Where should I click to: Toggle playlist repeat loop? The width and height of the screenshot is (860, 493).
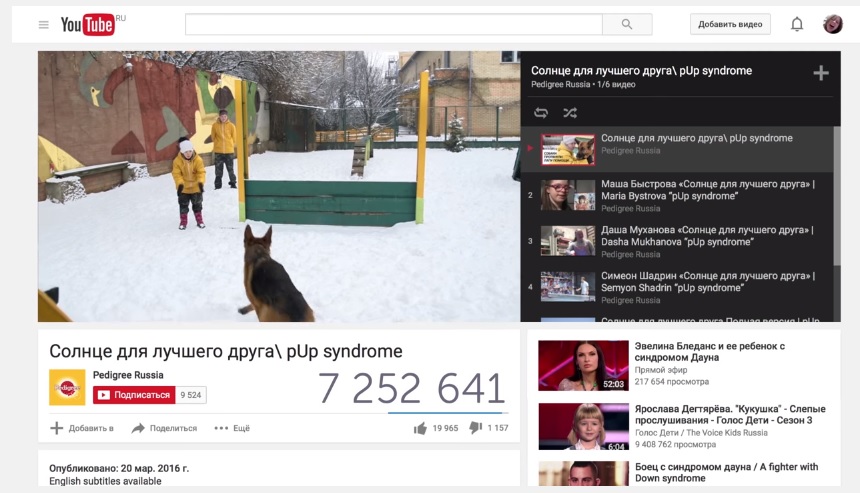[541, 113]
